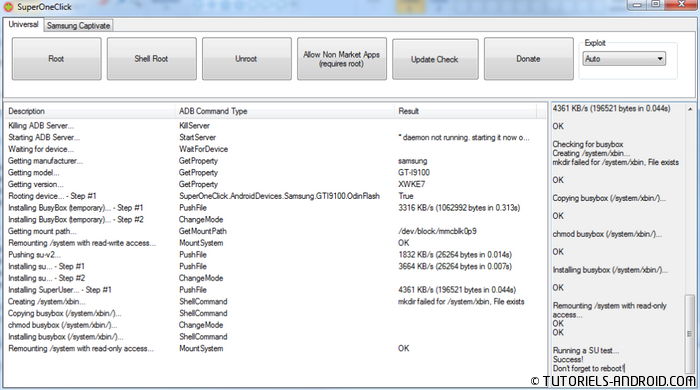Screen dimensions: 700x390
Task: Click 'Checking for busybox' log line
Action: click(588, 144)
